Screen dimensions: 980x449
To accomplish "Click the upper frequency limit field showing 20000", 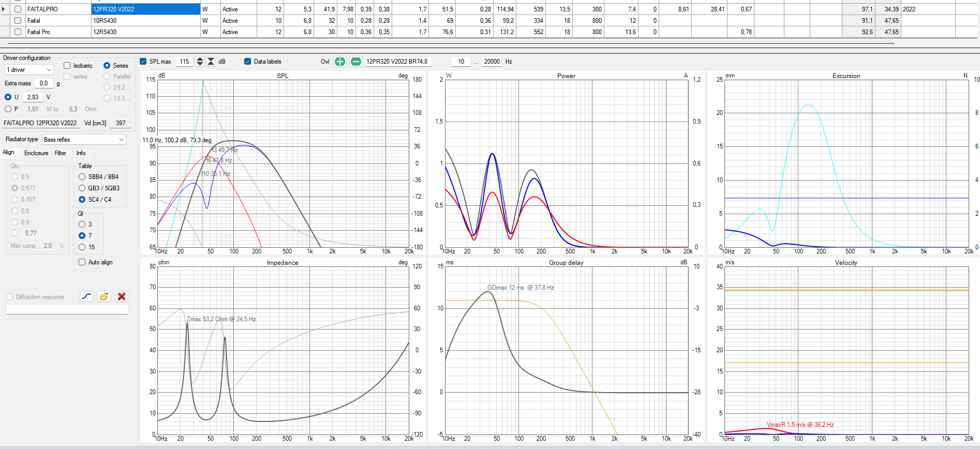I will pos(492,62).
